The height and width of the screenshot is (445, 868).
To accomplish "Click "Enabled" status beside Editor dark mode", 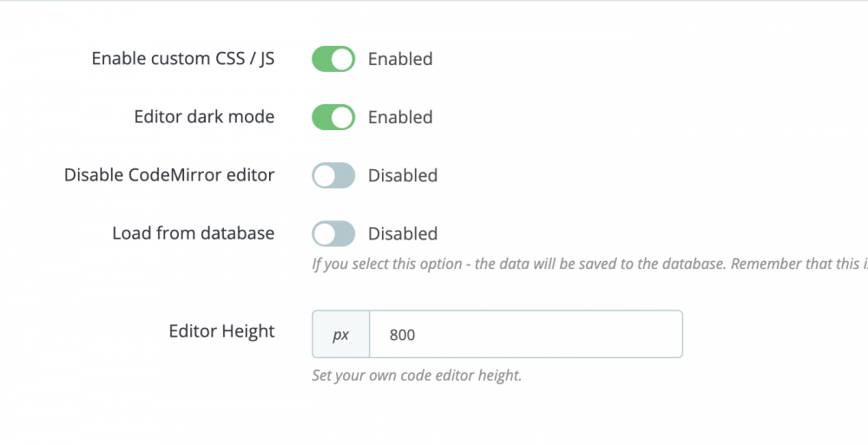I will [x=400, y=117].
